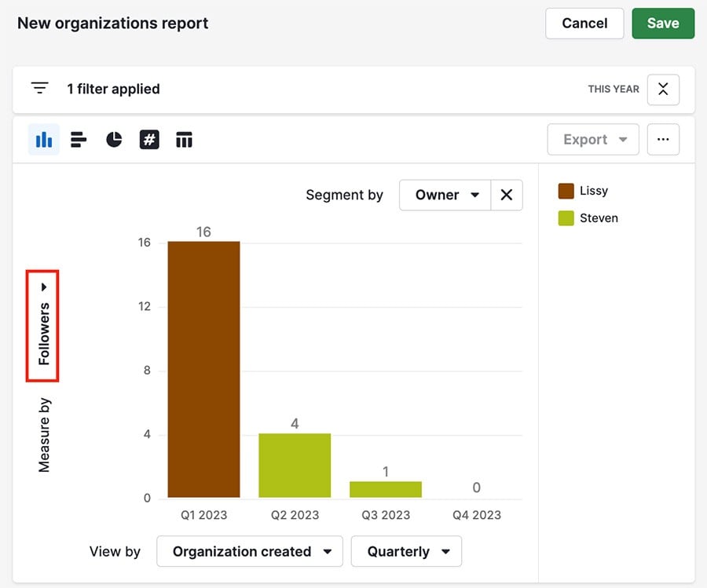Switch to the horizontal bar chart view

(x=78, y=139)
